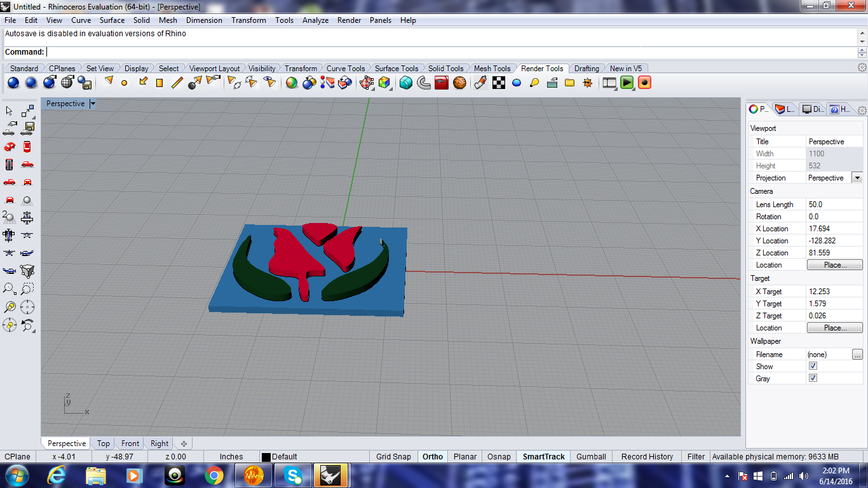Click the orange basketball texture icon
The height and width of the screenshot is (488, 868).
(460, 83)
